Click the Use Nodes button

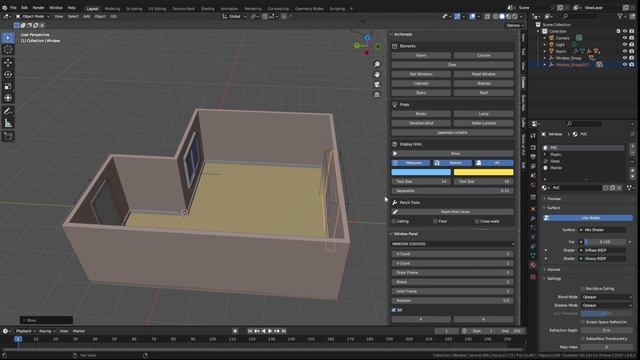pos(588,218)
